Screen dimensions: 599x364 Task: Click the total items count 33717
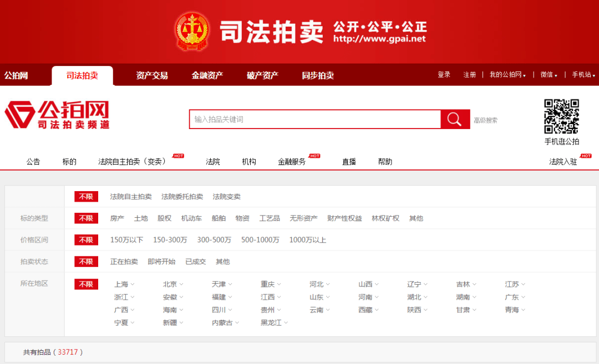[x=68, y=352]
